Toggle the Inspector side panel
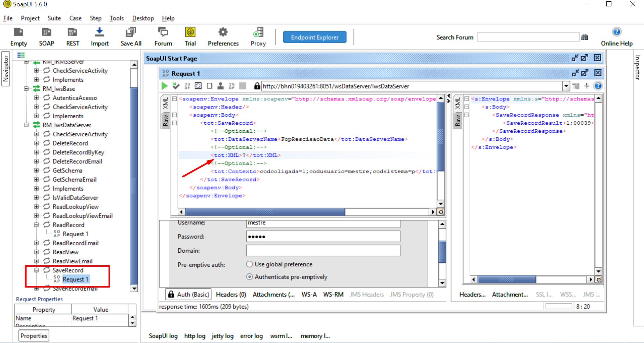The height and width of the screenshot is (343, 644). tap(638, 68)
